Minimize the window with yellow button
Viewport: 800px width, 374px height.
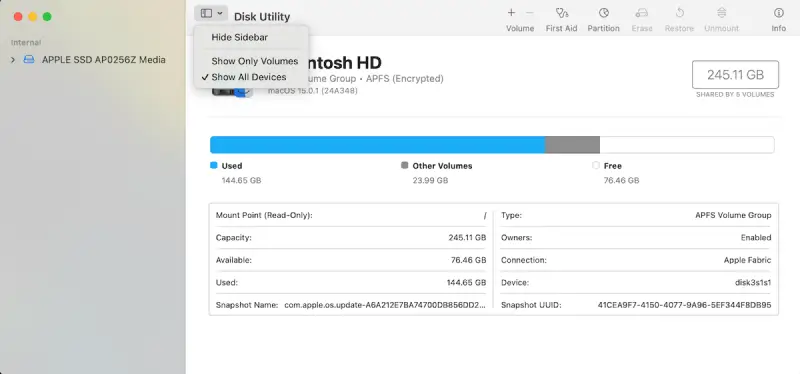click(33, 17)
